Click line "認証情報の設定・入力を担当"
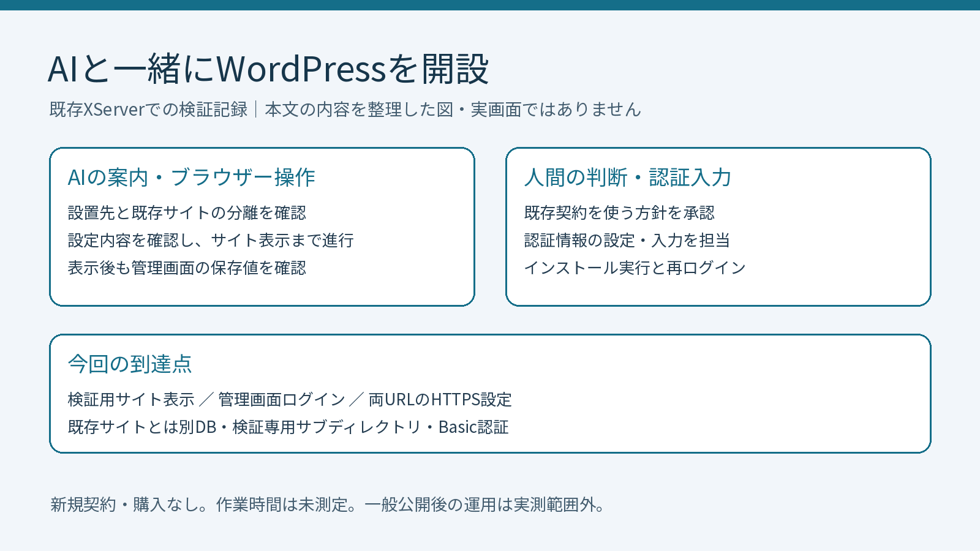 [627, 241]
